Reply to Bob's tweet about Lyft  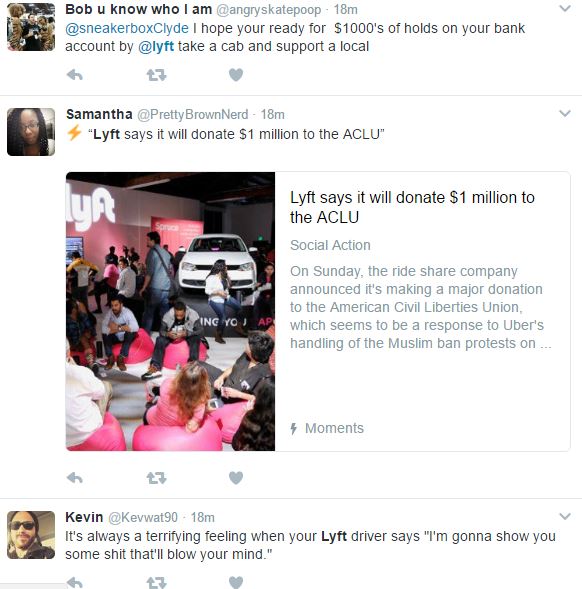point(75,75)
